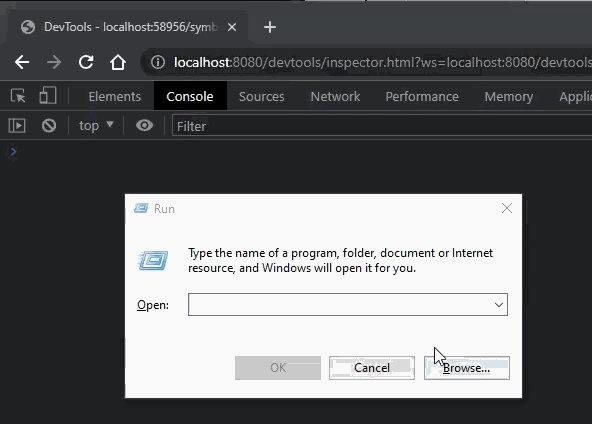The image size is (592, 424).
Task: Expand the Run dialog Open combo arrow
Action: point(499,305)
